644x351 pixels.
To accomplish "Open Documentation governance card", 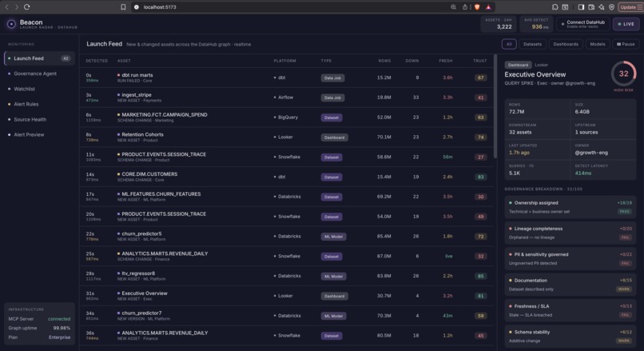I will click(570, 285).
